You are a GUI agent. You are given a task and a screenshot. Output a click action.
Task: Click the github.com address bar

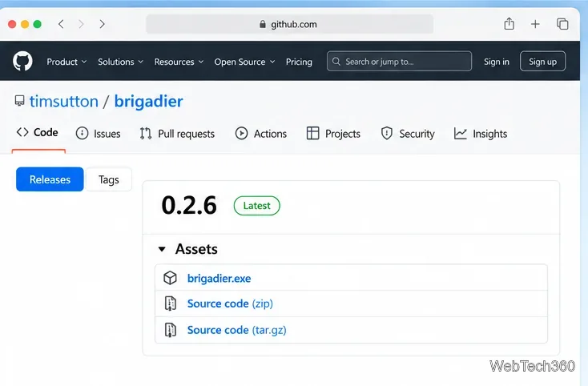coord(289,24)
